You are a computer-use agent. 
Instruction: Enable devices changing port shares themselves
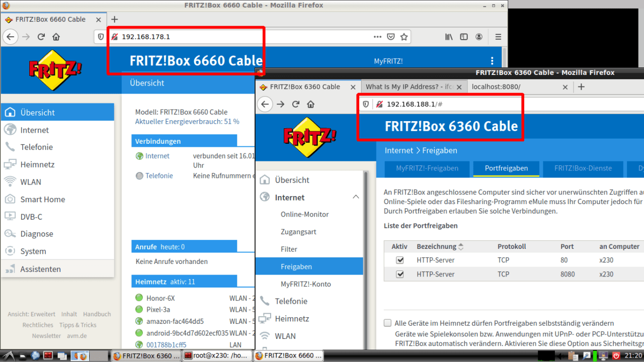[387, 323]
